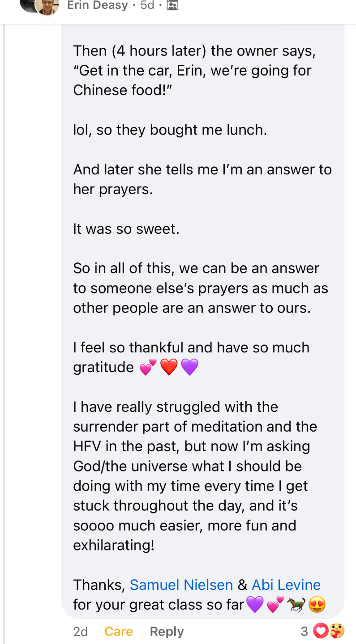Viewport: 356px width, 644px height.
Task: Click the 5d post timestamp
Action: (147, 5)
